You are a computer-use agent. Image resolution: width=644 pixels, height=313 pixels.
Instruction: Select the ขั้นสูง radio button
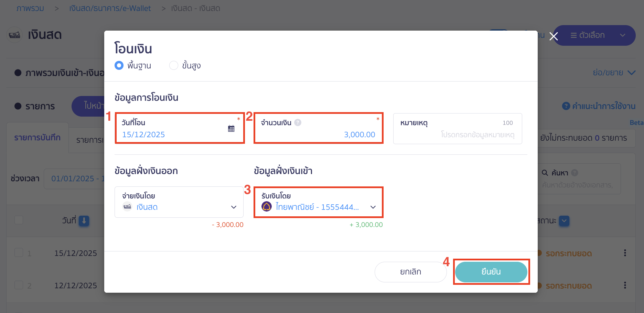pyautogui.click(x=174, y=65)
